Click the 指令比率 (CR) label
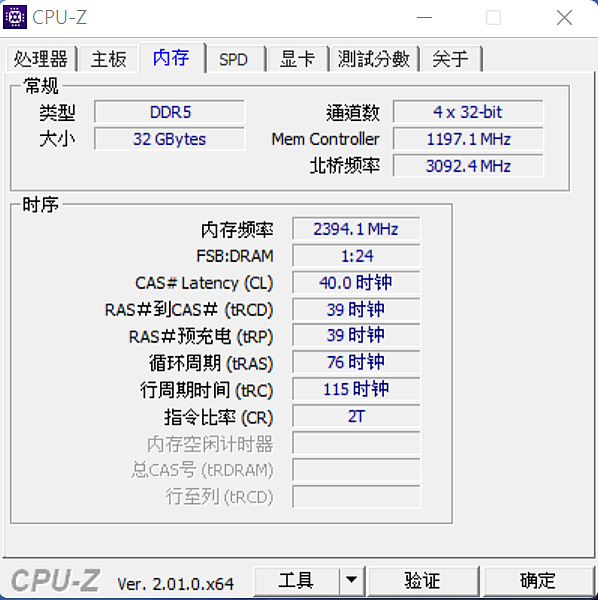 tap(218, 417)
